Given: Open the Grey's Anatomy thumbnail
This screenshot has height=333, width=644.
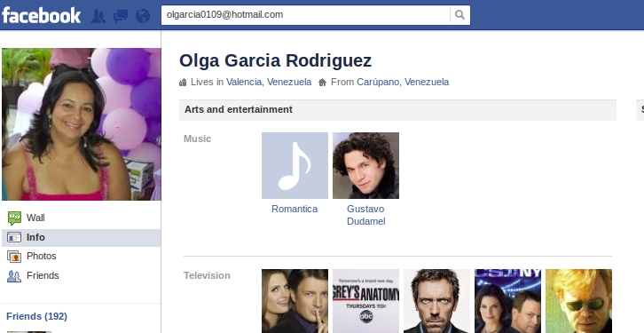Looking at the screenshot, I should pos(366,301).
